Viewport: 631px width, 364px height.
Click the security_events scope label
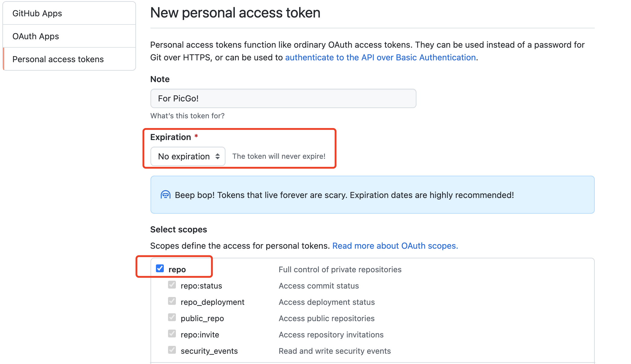pyautogui.click(x=209, y=351)
